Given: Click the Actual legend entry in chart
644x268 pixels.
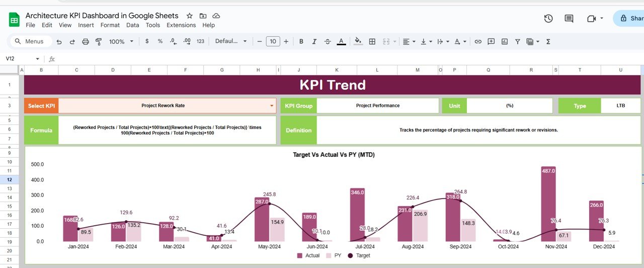Looking at the screenshot, I should point(307,255).
